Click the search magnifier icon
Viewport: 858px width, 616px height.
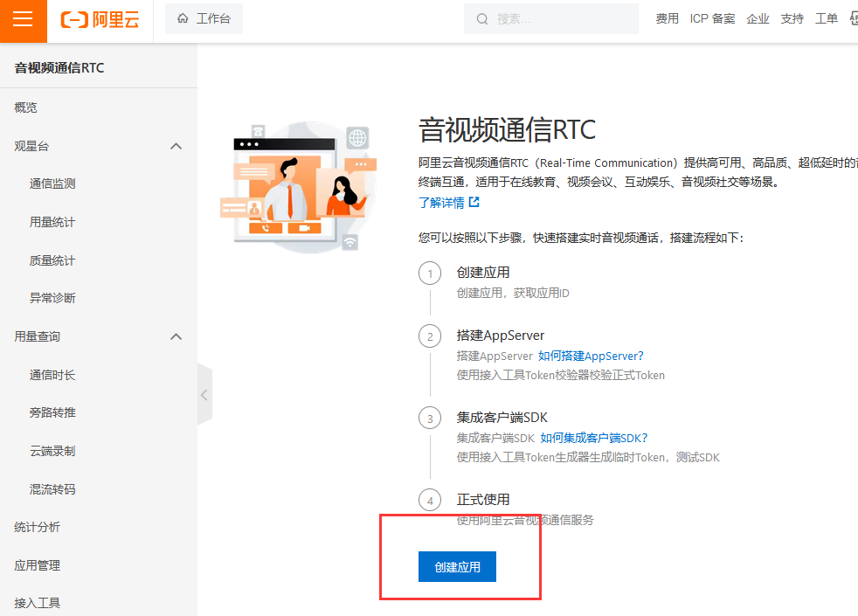(482, 19)
